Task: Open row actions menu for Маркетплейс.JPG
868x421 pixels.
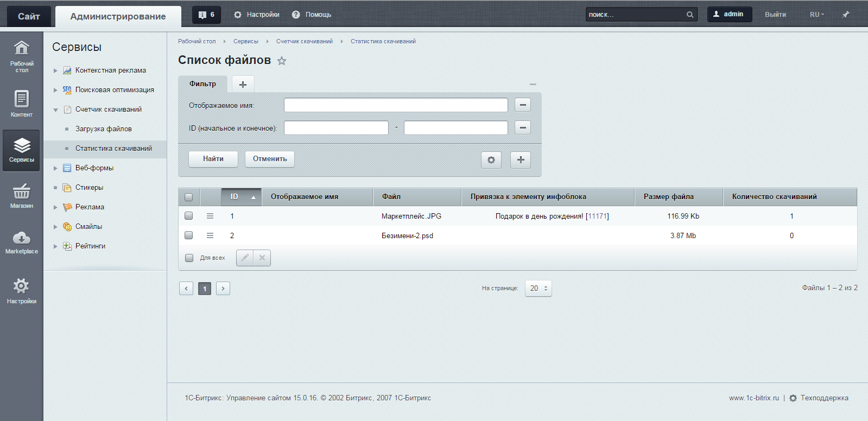Action: [210, 216]
